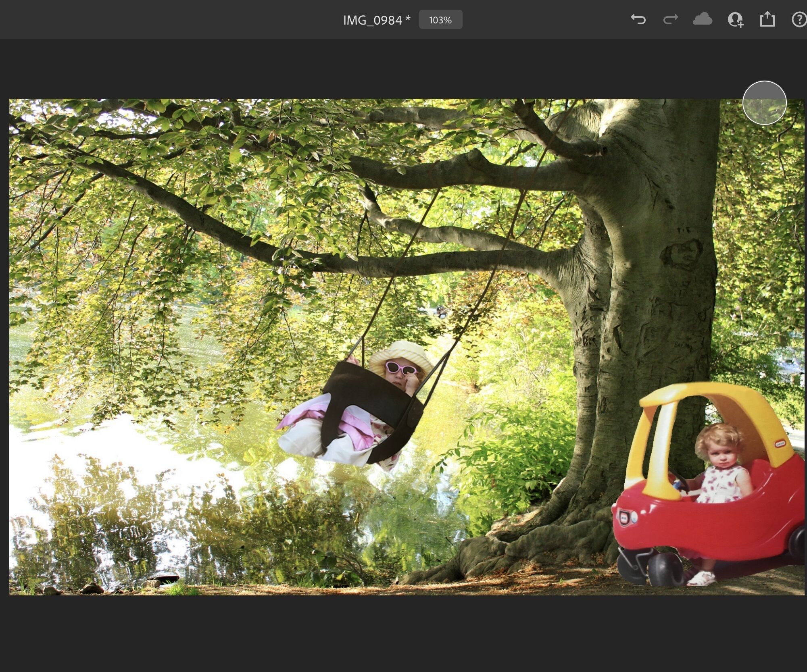Tap the Redo arrow

(670, 19)
